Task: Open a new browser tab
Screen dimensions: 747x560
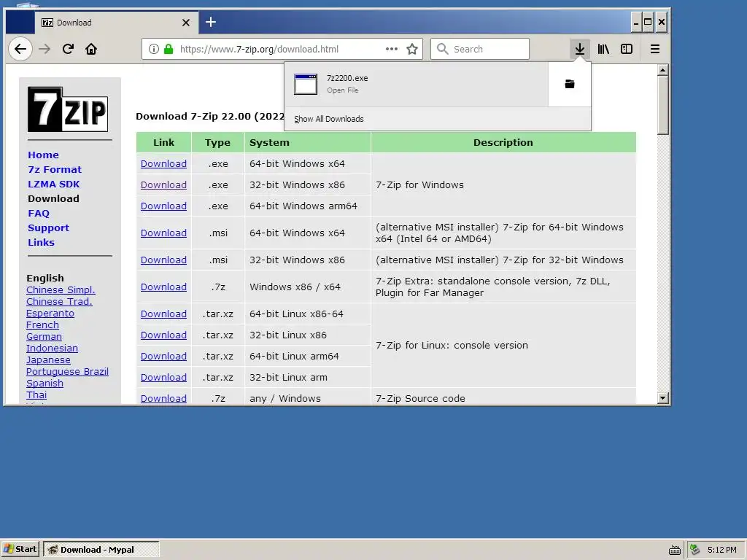Action: click(211, 22)
